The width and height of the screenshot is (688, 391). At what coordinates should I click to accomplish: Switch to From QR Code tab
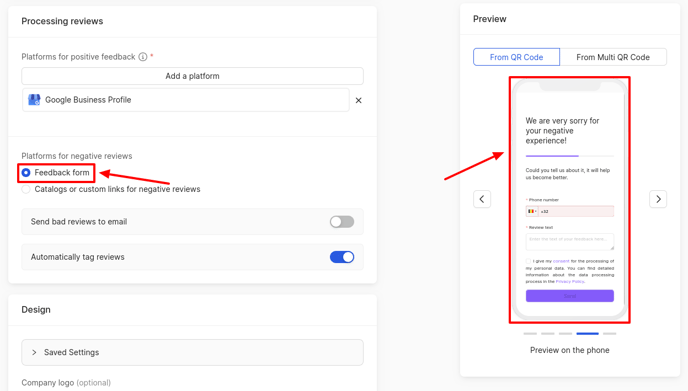(516, 57)
